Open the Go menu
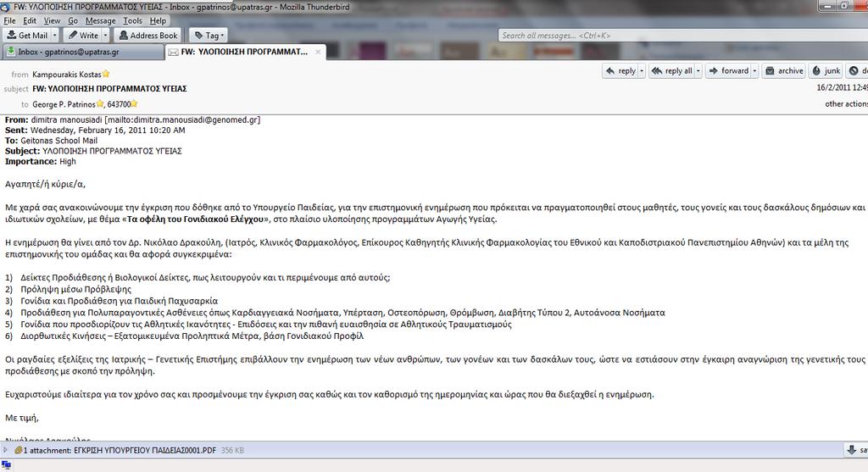The image size is (868, 472). point(73,20)
